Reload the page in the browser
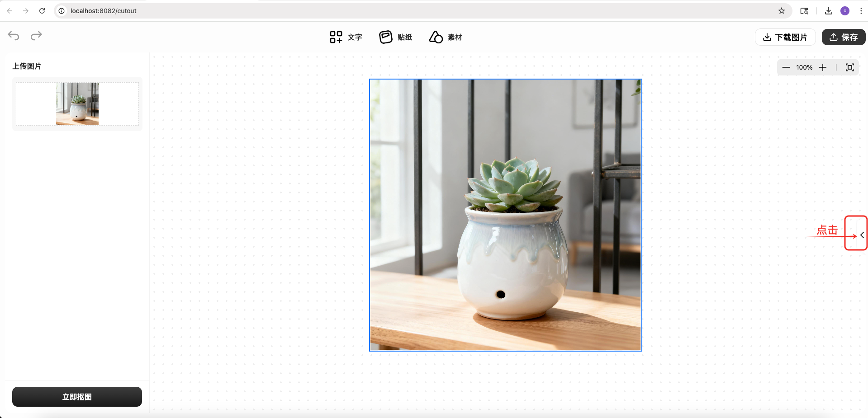The width and height of the screenshot is (868, 418). click(x=42, y=11)
